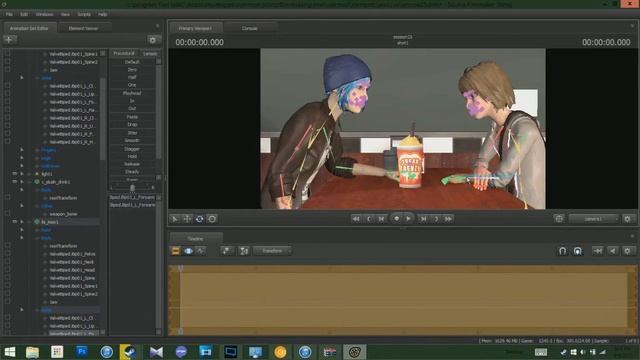Toggle visibility eye for the tlj_max1 model
Image resolution: width=640 pixels, height=360 pixels.
point(15,222)
